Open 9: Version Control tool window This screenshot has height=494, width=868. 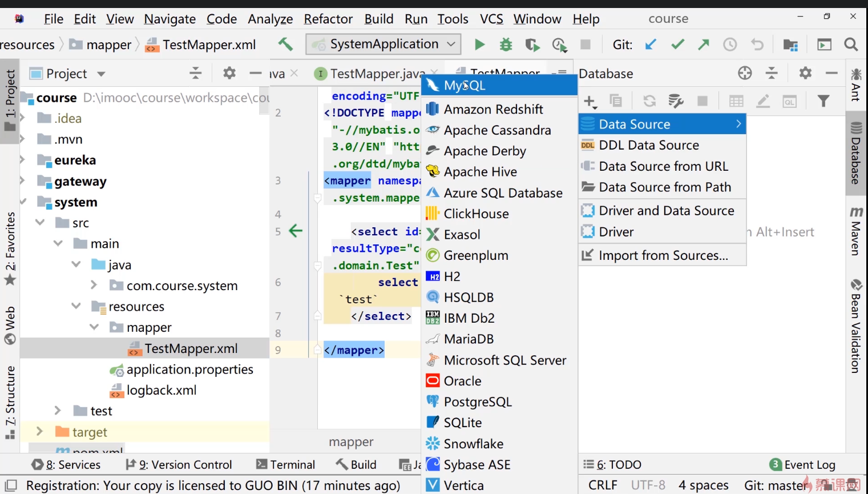tap(179, 465)
